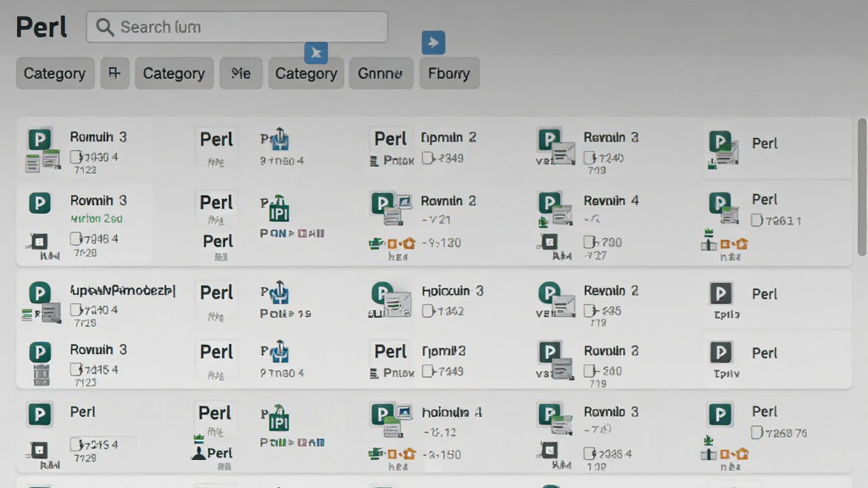Image resolution: width=868 pixels, height=488 pixels.
Task: Click the blue upload icon above Pon 19
Action: 280,292
